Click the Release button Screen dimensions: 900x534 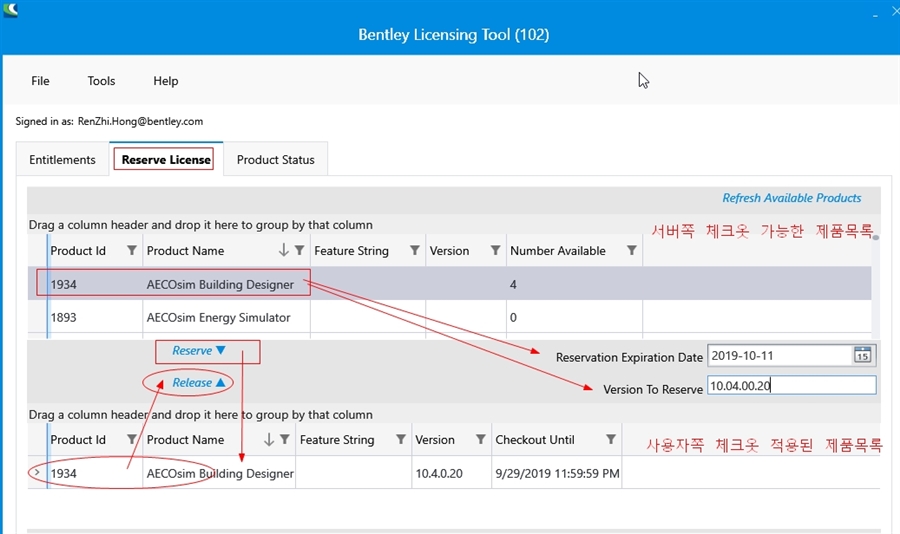point(199,383)
